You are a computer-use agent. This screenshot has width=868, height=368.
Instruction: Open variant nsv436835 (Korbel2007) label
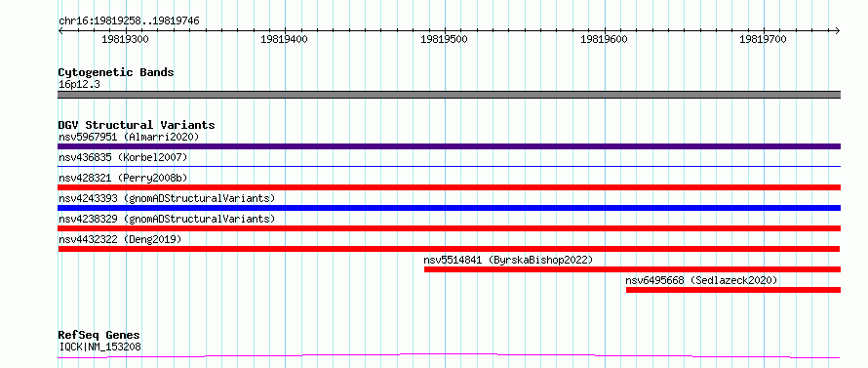click(x=123, y=157)
